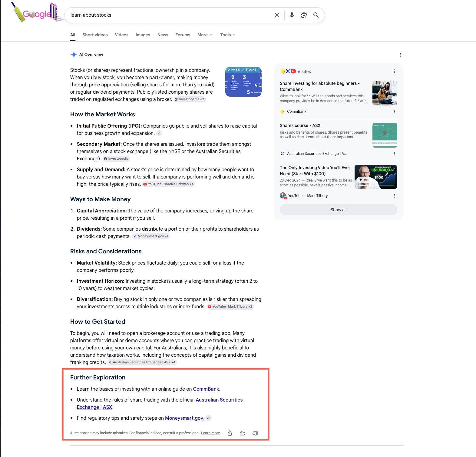Click link icon after Moneysmart.gov bullet
This screenshot has height=457, width=476.
pos(209,418)
